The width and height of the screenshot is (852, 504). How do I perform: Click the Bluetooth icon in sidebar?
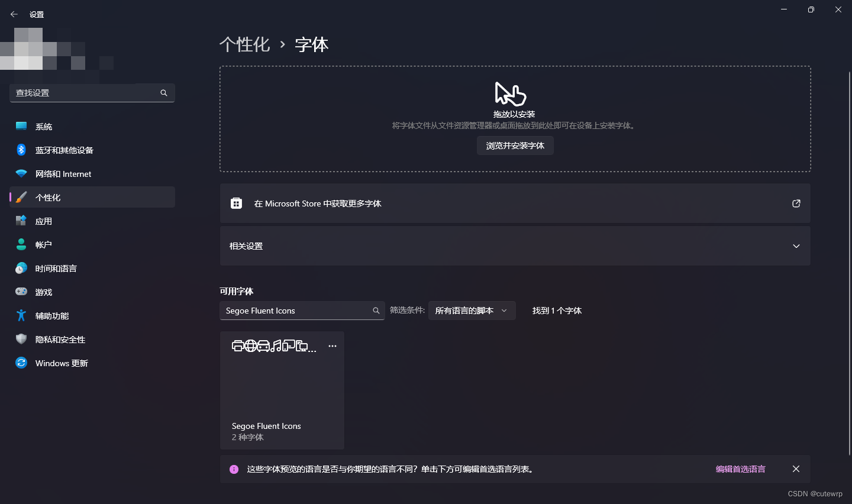tap(21, 150)
